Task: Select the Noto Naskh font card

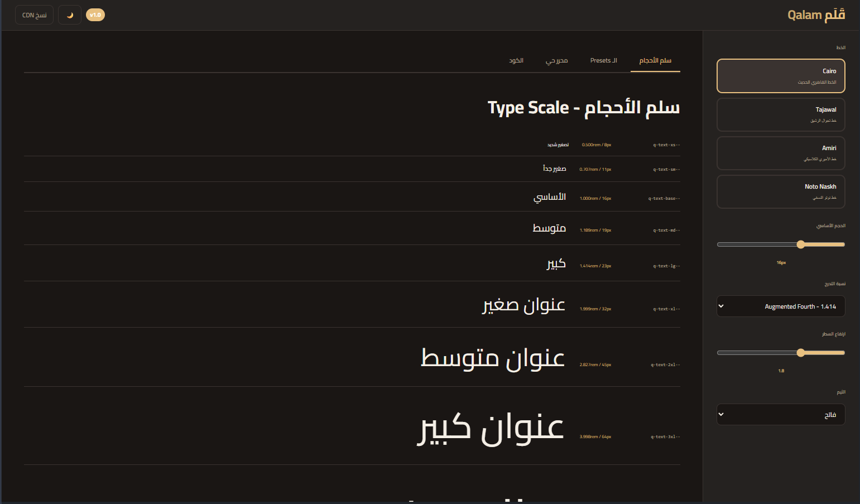Action: click(x=781, y=191)
